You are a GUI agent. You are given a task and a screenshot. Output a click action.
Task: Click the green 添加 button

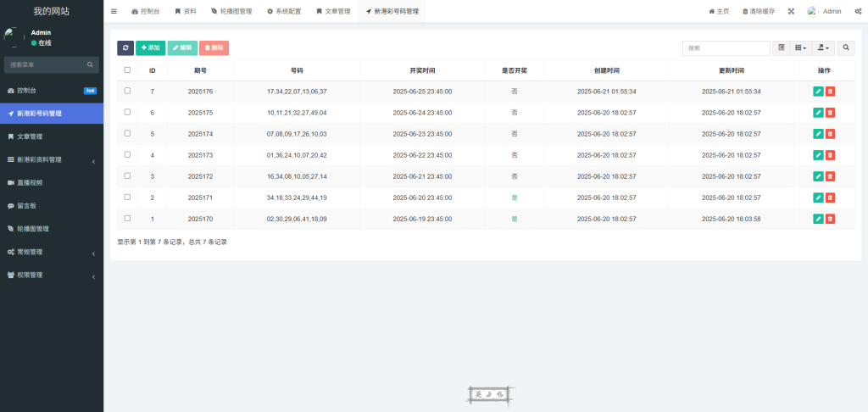pos(150,48)
